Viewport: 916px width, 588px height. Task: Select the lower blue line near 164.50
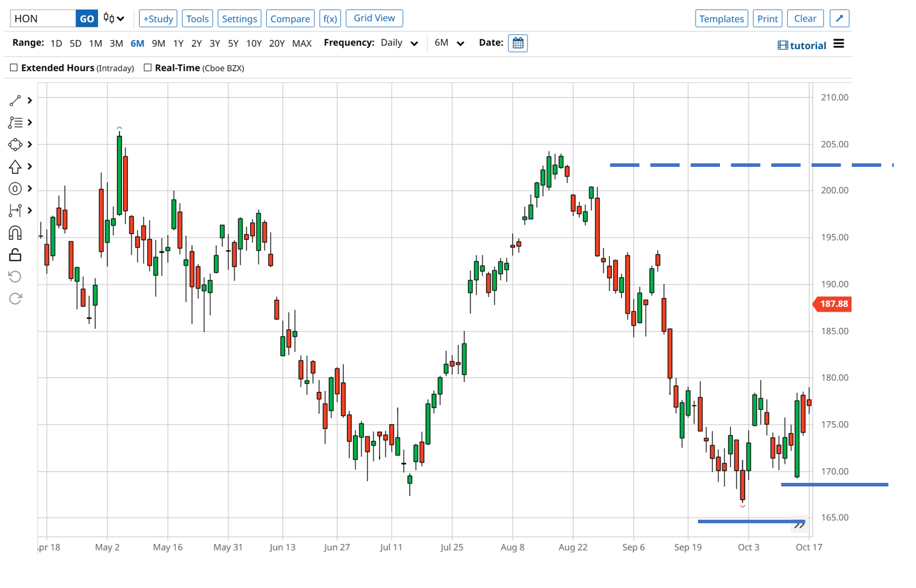pyautogui.click(x=751, y=521)
